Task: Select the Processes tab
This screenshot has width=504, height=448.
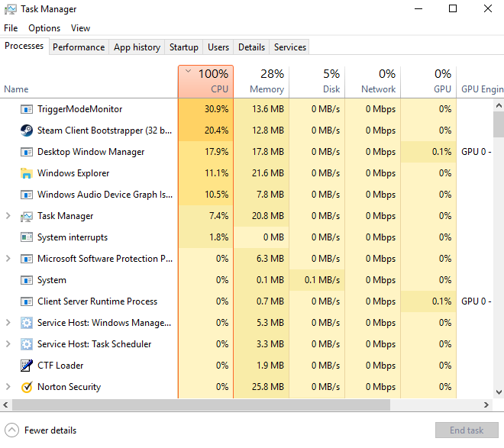Action: tap(24, 46)
